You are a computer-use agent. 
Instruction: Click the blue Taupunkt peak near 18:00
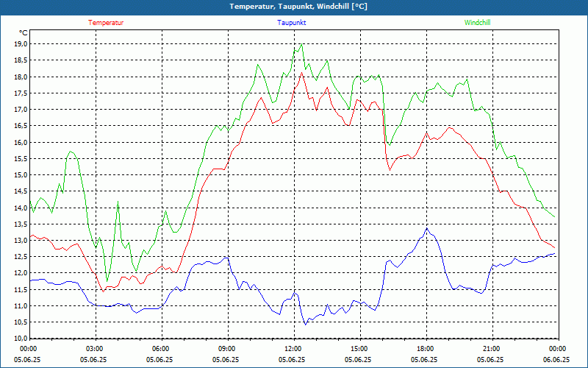tap(426, 229)
